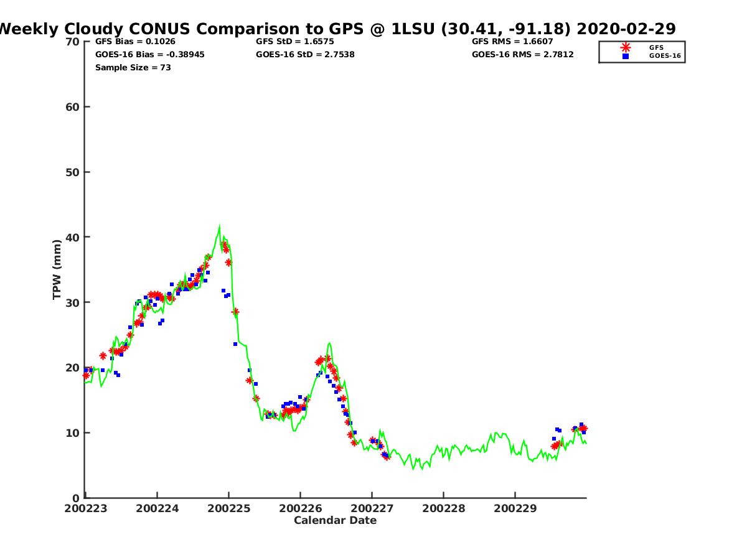
Task: Click the 200223 x-axis tick label
Action: (x=85, y=508)
